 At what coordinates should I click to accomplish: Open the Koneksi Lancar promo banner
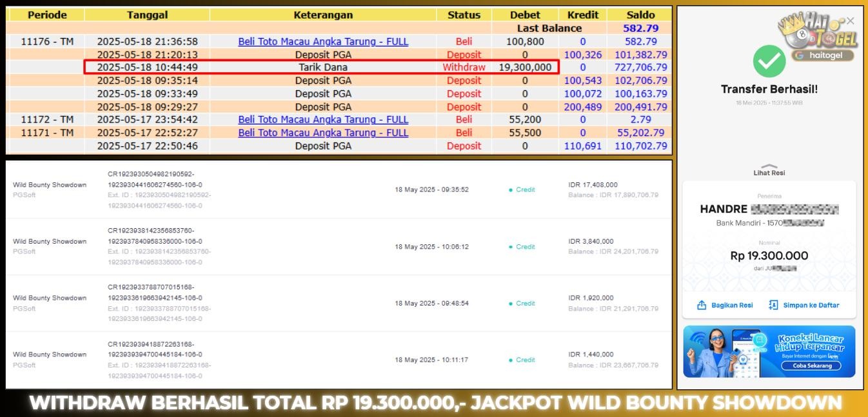pos(769,351)
